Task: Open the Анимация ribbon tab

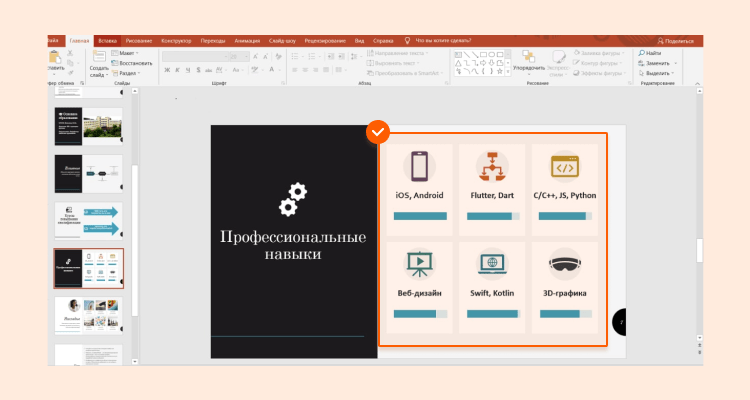Action: pyautogui.click(x=247, y=40)
